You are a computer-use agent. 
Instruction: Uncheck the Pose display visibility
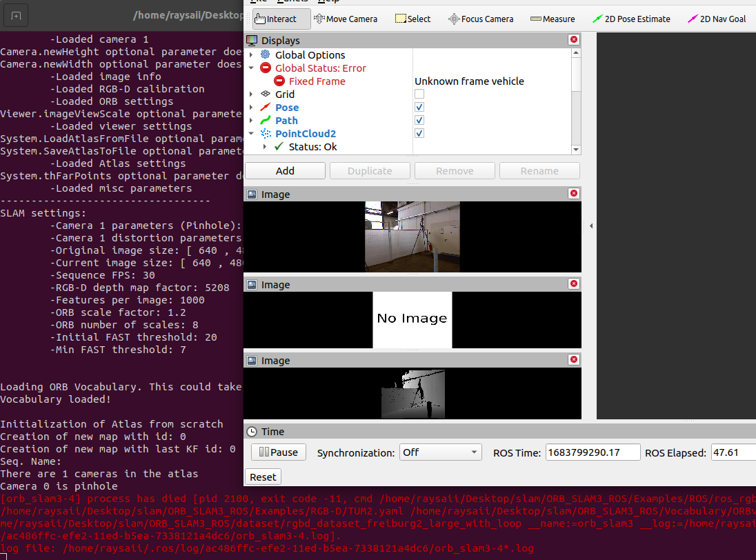point(419,107)
